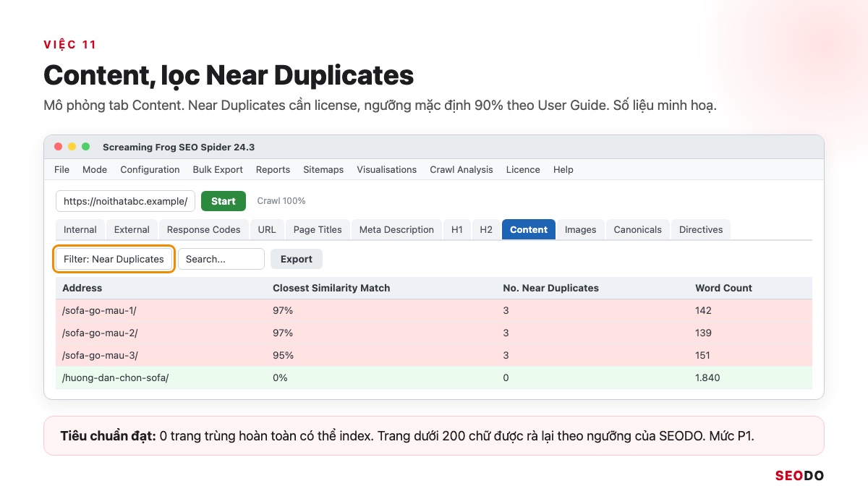Sort by No. Near Duplicates column header
Image resolution: width=868 pixels, height=499 pixels.
[551, 288]
